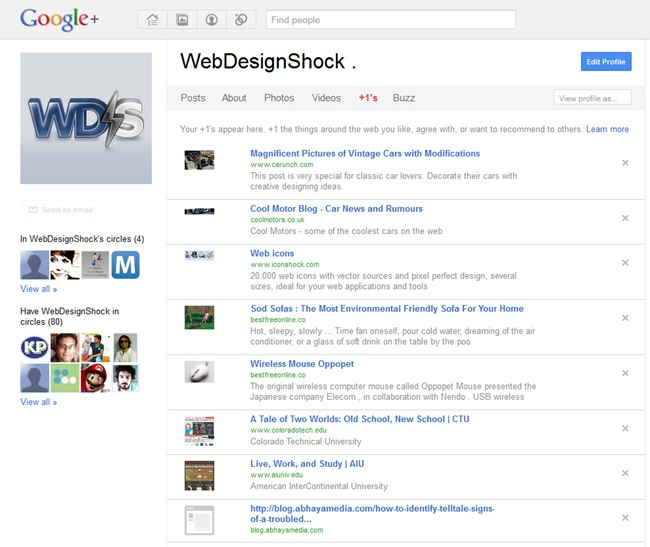The image size is (650, 547).
Task: Click the blue M avatar in circles
Action: click(125, 265)
